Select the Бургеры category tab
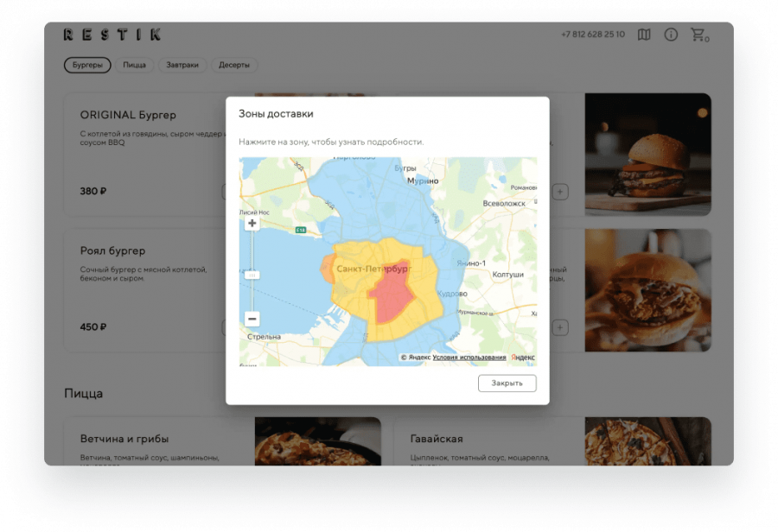This screenshot has height=532, width=778. tap(87, 65)
